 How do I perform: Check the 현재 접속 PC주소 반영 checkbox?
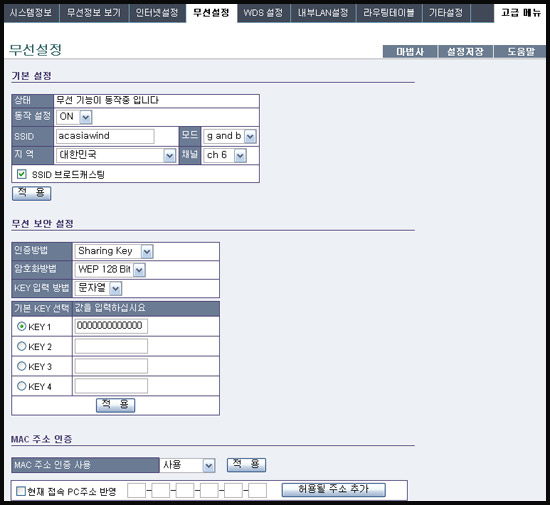click(x=21, y=491)
